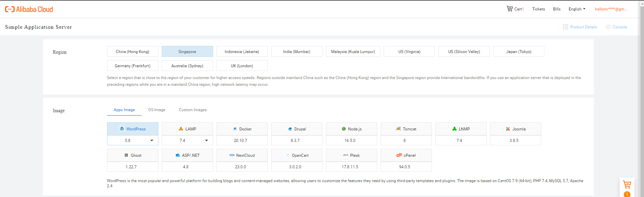Click the Plesk logo icon
The height and width of the screenshot is (197, 644).
(346, 155)
